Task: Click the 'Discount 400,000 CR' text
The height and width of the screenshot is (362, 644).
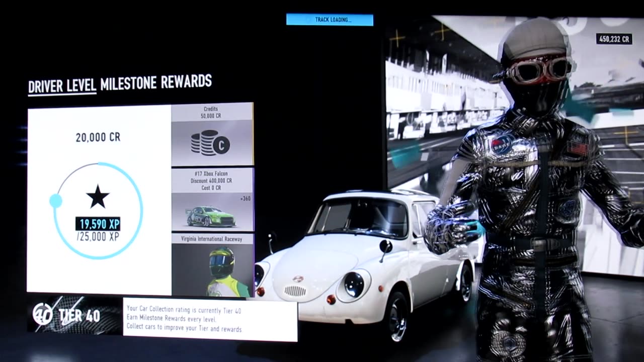Action: point(211,180)
